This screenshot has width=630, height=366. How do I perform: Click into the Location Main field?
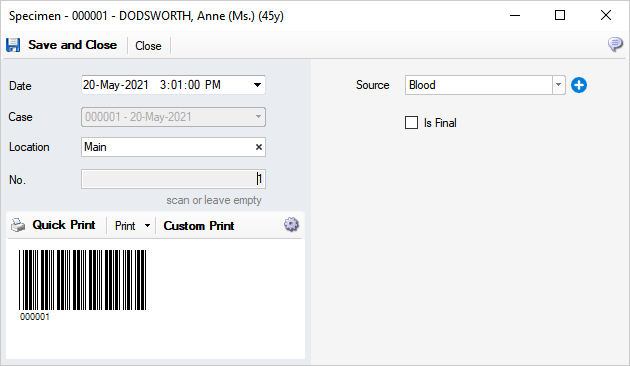coord(168,147)
